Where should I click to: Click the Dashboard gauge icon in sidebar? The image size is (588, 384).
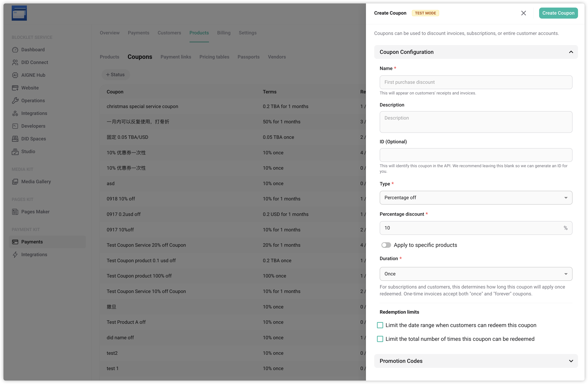pos(15,50)
